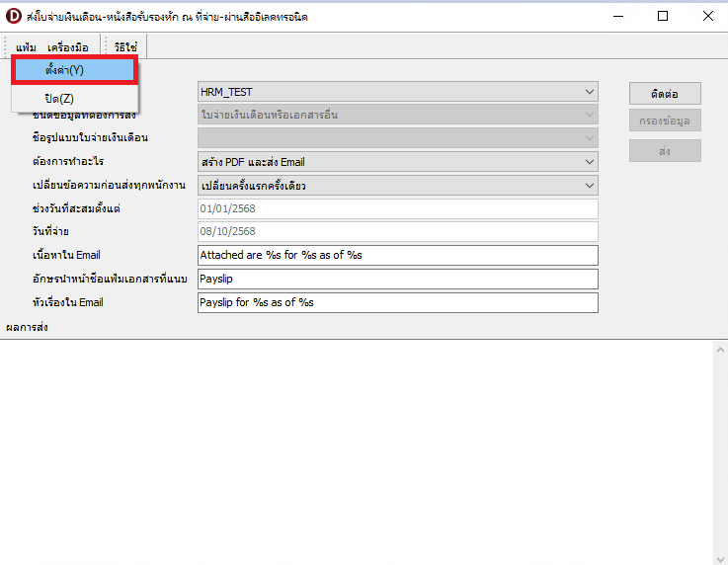Click the start date field 01/01/2568
Screen dimensions: 728x565
[x=397, y=208]
